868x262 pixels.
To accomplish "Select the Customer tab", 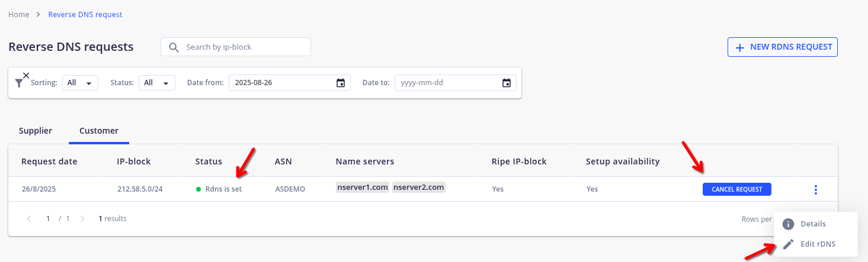I will pyautogui.click(x=99, y=131).
